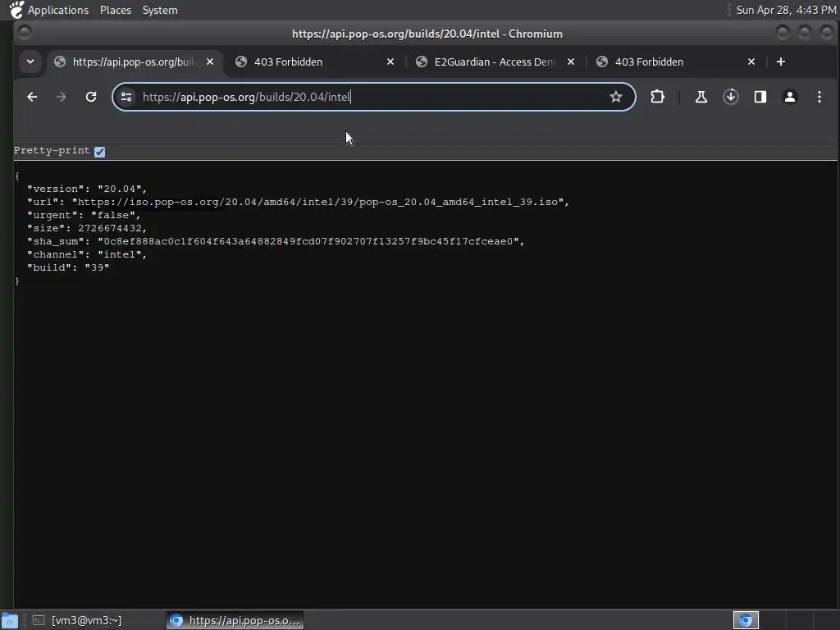840x630 pixels.
Task: Click the "urgent": "false" line
Action: [84, 216]
